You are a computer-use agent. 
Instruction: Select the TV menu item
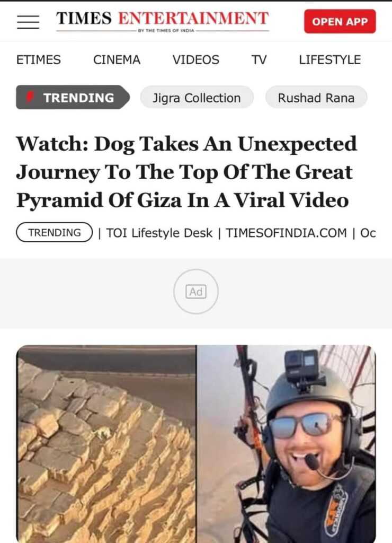point(259,60)
